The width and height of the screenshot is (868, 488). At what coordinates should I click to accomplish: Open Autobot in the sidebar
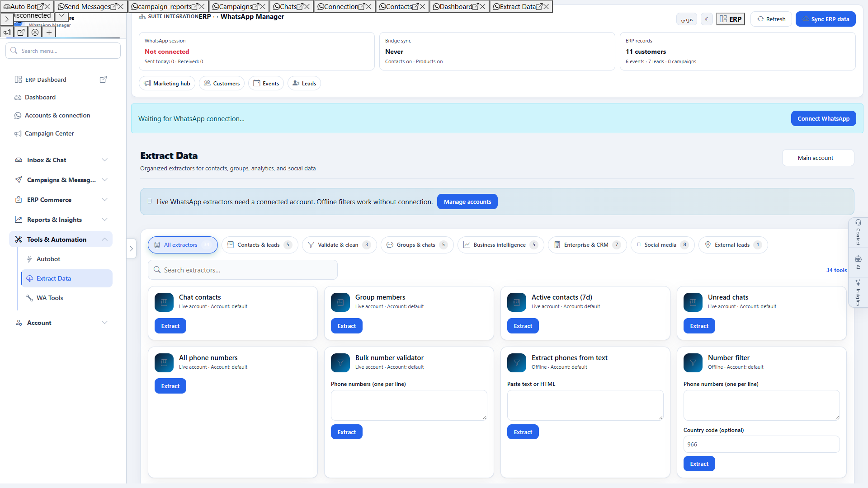tap(66, 259)
